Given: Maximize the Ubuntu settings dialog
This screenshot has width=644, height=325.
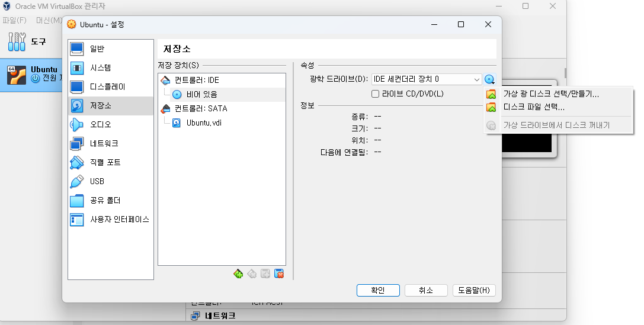Looking at the screenshot, I should pyautogui.click(x=461, y=25).
